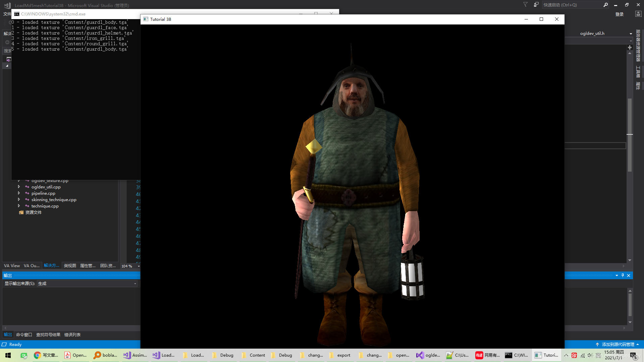Open the volume control in the tray
Image resolution: width=644 pixels, height=362 pixels.
point(590,355)
